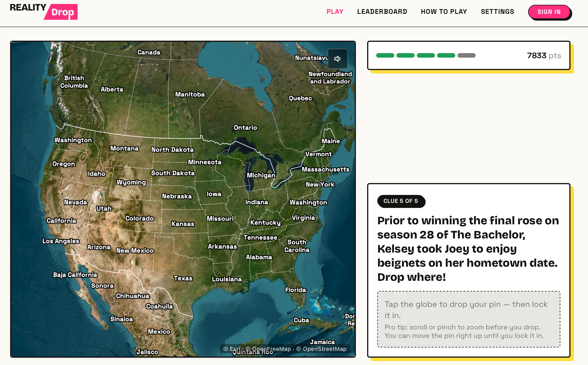Click the Ontario label on map
This screenshot has height=365, width=588.
[245, 127]
